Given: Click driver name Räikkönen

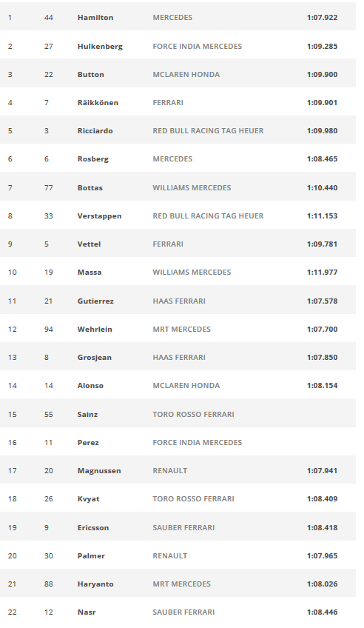Looking at the screenshot, I should click(98, 102).
